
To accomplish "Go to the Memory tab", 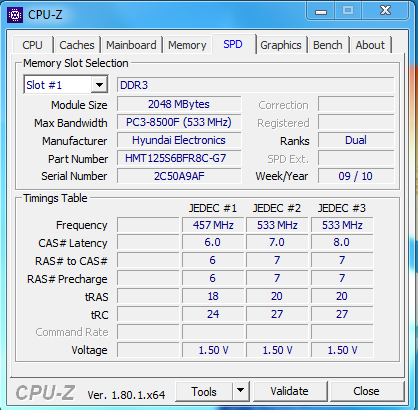I will [187, 45].
